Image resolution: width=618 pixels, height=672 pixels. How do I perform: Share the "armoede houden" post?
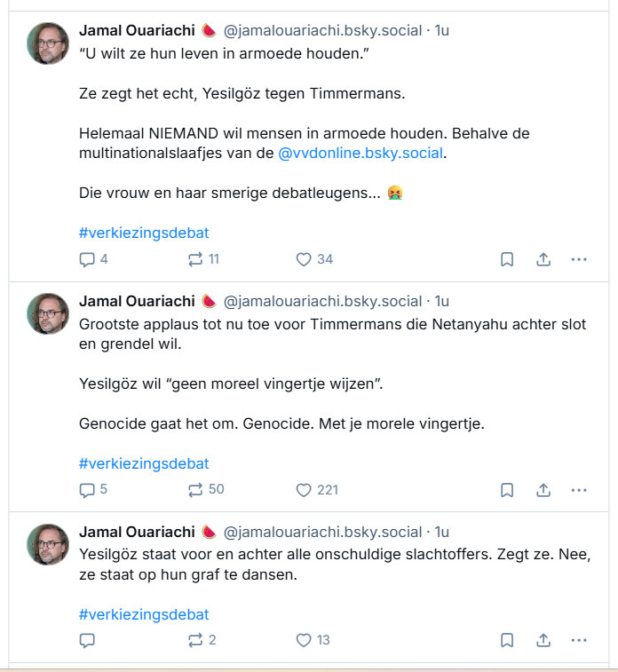coord(543,259)
